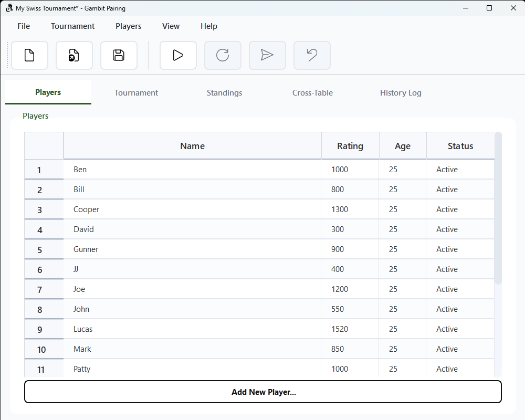Screen dimensions: 525x420
Task: Select the player name Ben
Action: [80, 170]
